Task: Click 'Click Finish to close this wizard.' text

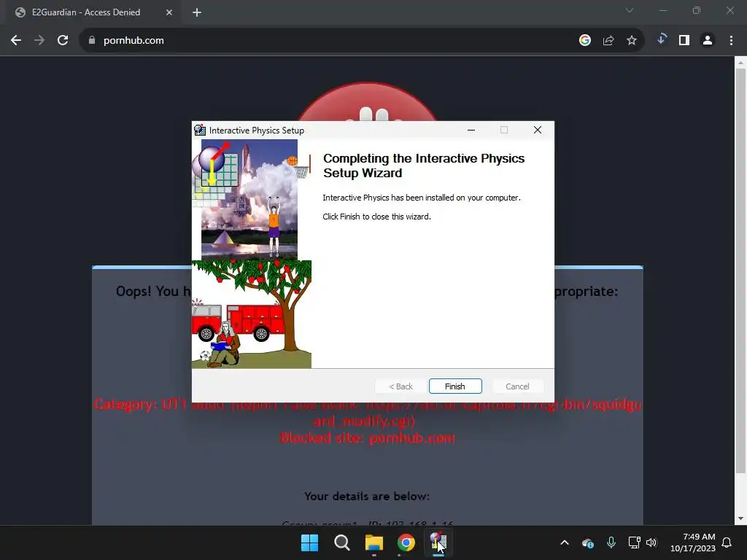Action: pos(376,217)
